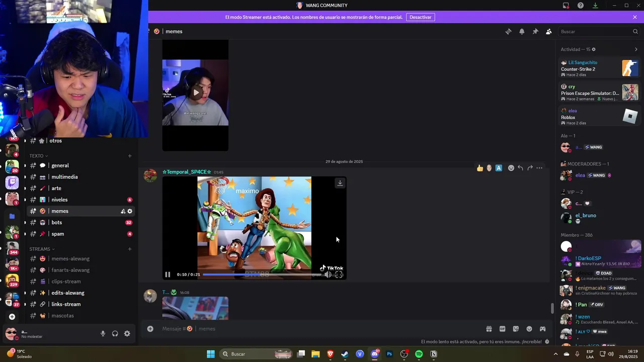Reply to the message with the reply arrow
The image size is (644, 362).
520,168
